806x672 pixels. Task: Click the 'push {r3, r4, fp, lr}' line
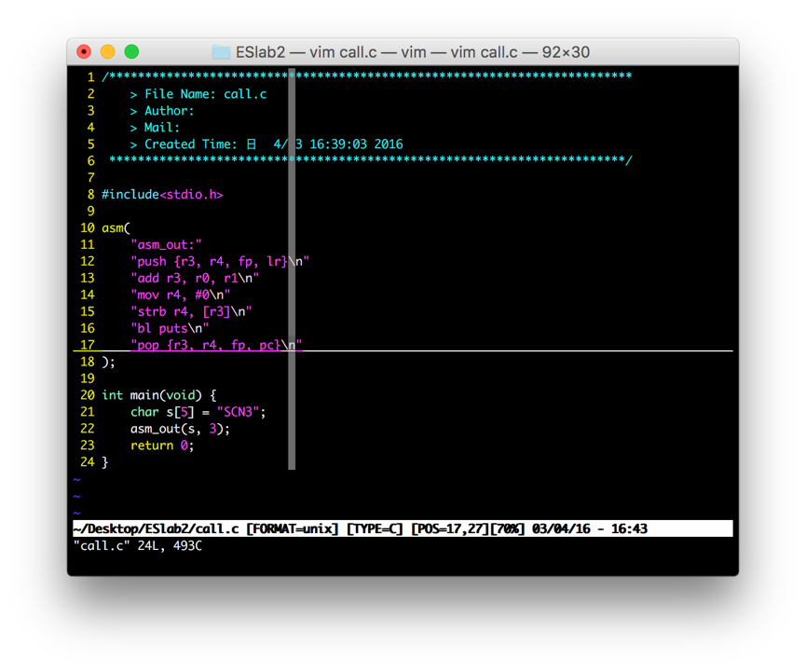click(220, 261)
